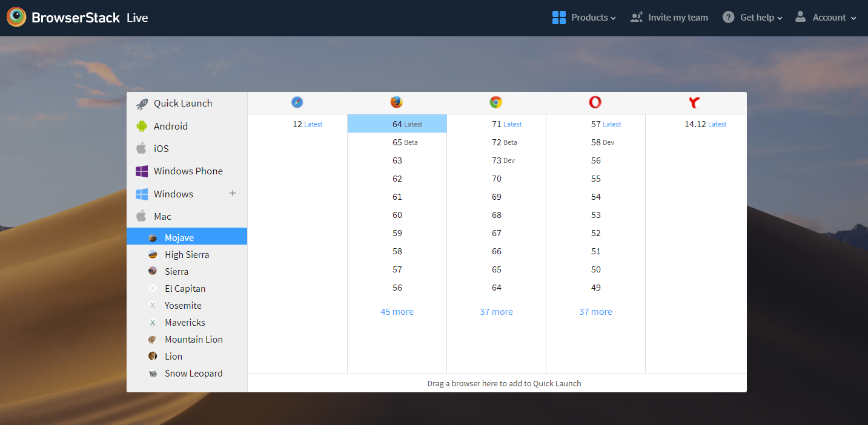Image resolution: width=868 pixels, height=425 pixels.
Task: Click the Products grid icon
Action: [559, 18]
